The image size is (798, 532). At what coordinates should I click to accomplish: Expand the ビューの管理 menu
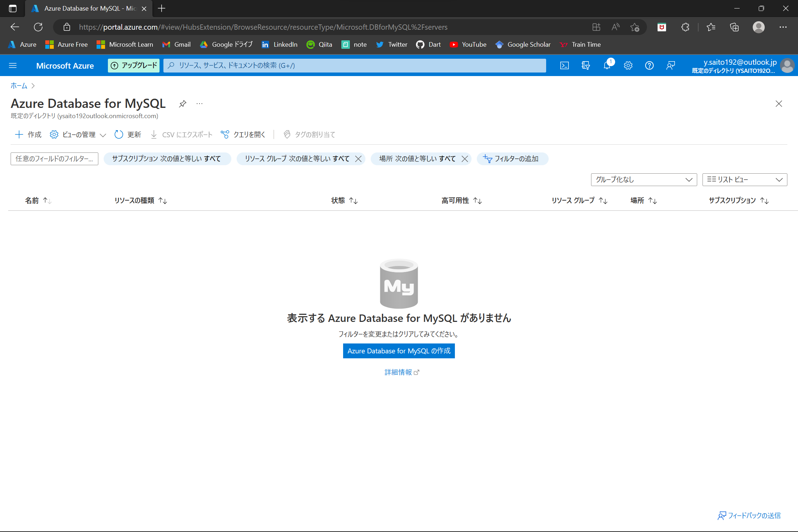click(78, 134)
